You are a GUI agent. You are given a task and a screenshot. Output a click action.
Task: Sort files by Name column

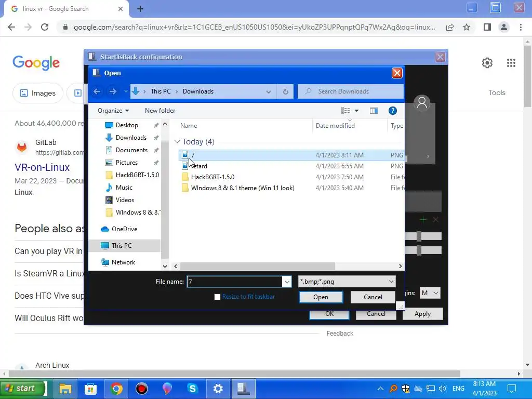[189, 126]
